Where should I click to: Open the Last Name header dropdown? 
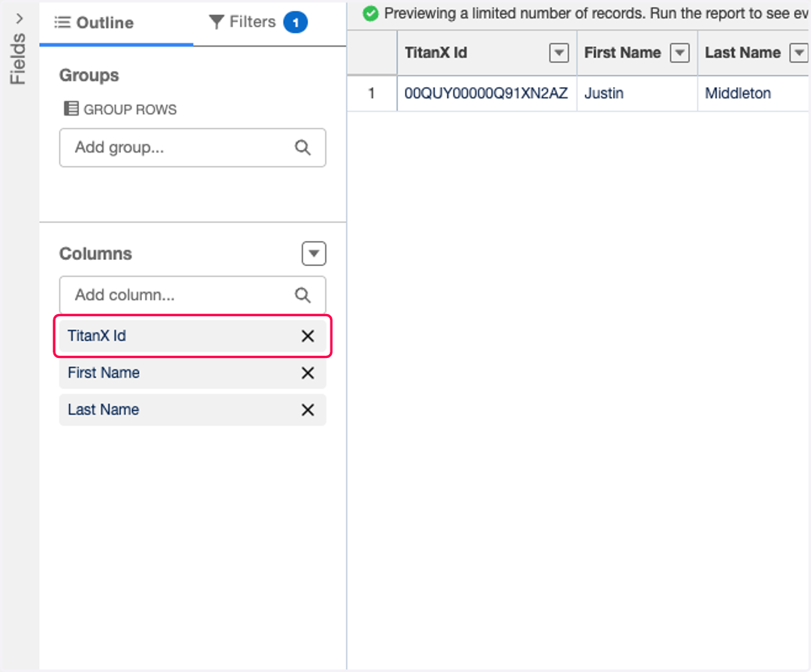pos(800,53)
